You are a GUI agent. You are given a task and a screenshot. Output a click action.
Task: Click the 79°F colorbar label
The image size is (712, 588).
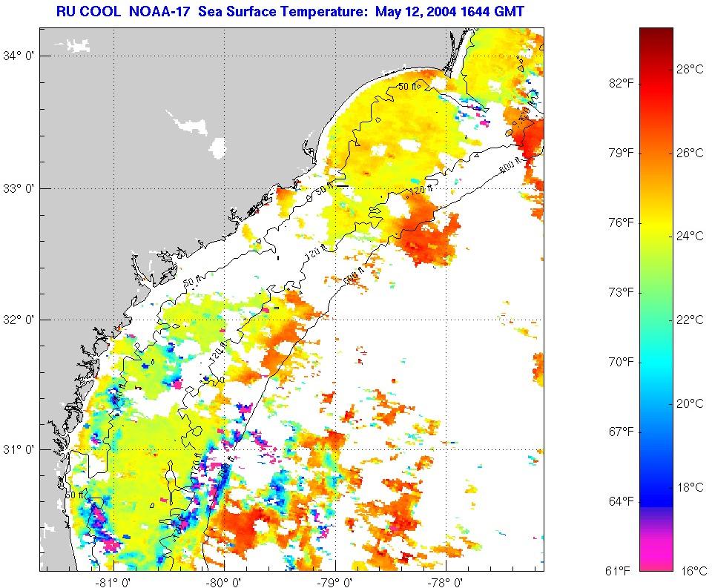click(622, 153)
